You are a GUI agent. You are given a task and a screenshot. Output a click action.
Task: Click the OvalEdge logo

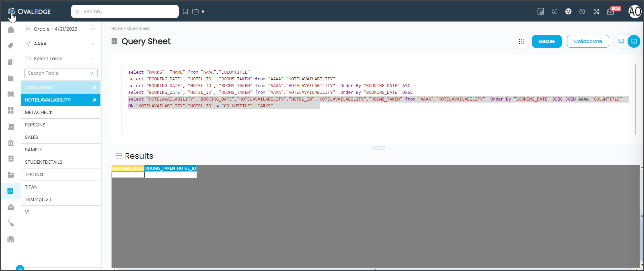29,11
